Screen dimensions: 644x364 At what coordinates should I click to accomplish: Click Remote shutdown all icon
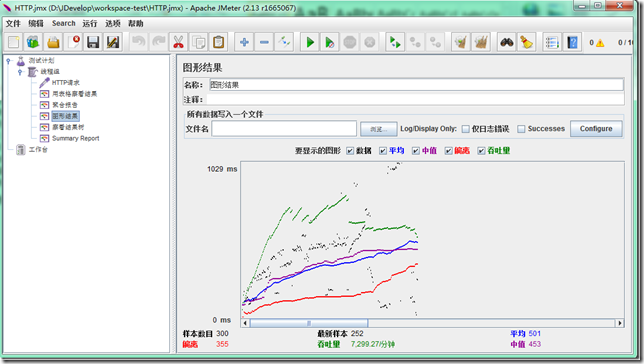click(x=435, y=42)
